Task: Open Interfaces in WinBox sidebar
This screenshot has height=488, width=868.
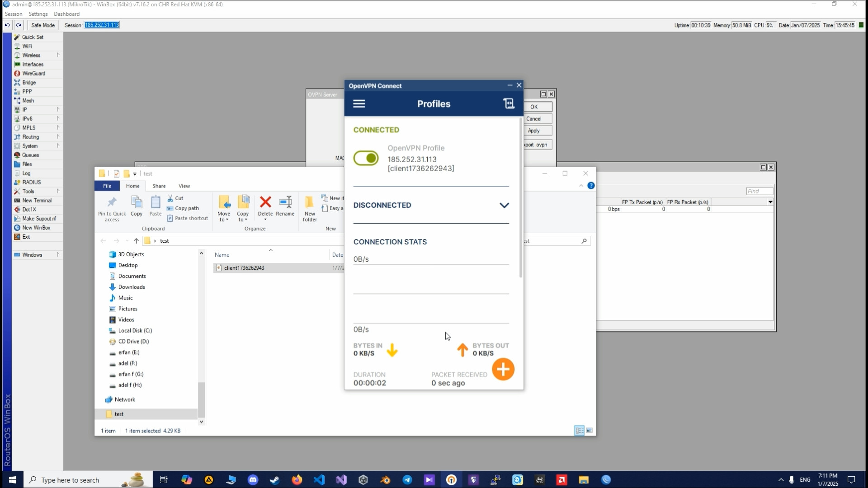Action: tap(33, 64)
